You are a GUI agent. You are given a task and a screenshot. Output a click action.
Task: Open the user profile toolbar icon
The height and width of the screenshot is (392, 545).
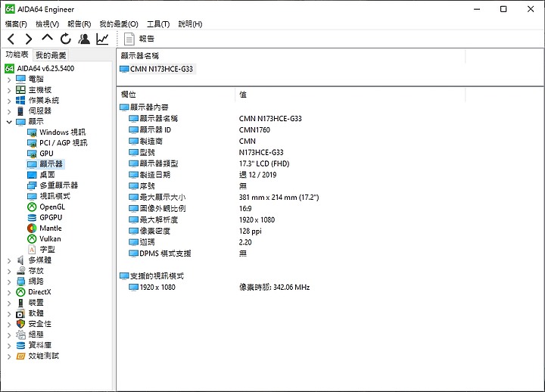[x=84, y=39]
